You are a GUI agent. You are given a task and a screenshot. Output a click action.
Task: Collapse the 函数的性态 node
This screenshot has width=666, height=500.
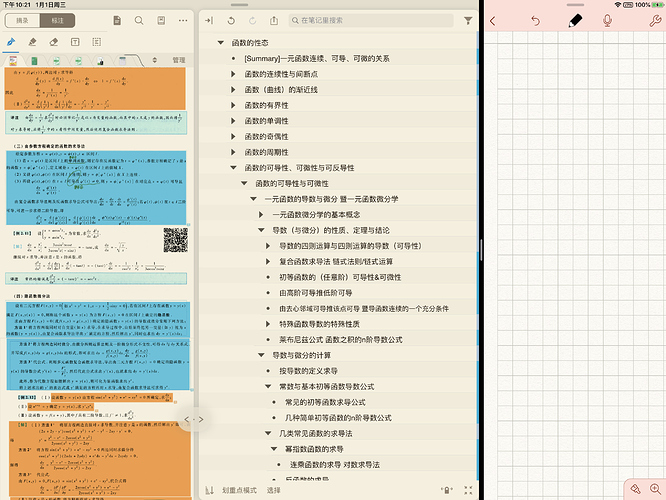click(x=220, y=42)
